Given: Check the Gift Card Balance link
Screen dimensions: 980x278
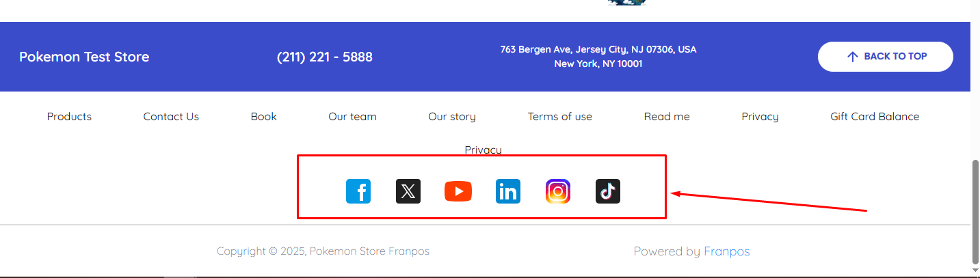Looking at the screenshot, I should tap(875, 117).
